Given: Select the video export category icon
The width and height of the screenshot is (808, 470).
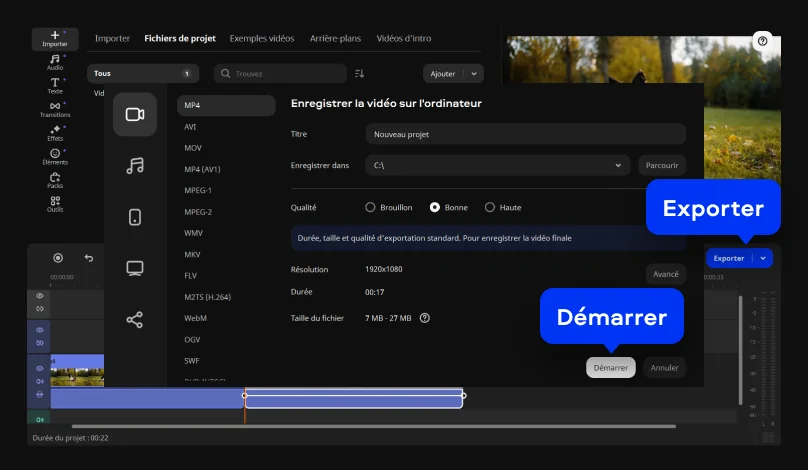Looking at the screenshot, I should [x=135, y=114].
